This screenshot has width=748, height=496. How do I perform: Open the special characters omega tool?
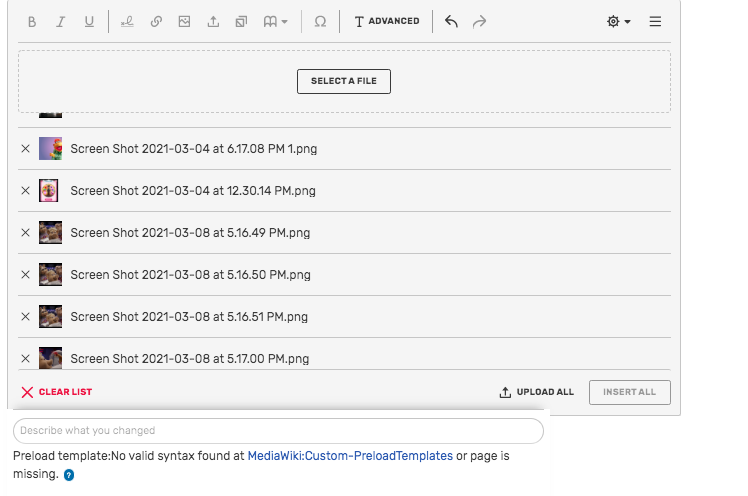point(320,21)
